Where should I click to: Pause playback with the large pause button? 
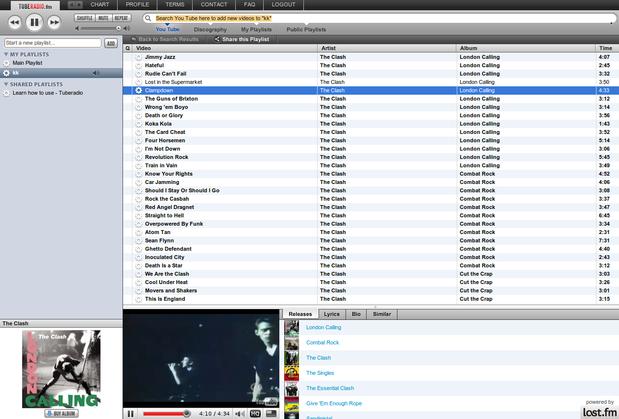click(x=34, y=22)
